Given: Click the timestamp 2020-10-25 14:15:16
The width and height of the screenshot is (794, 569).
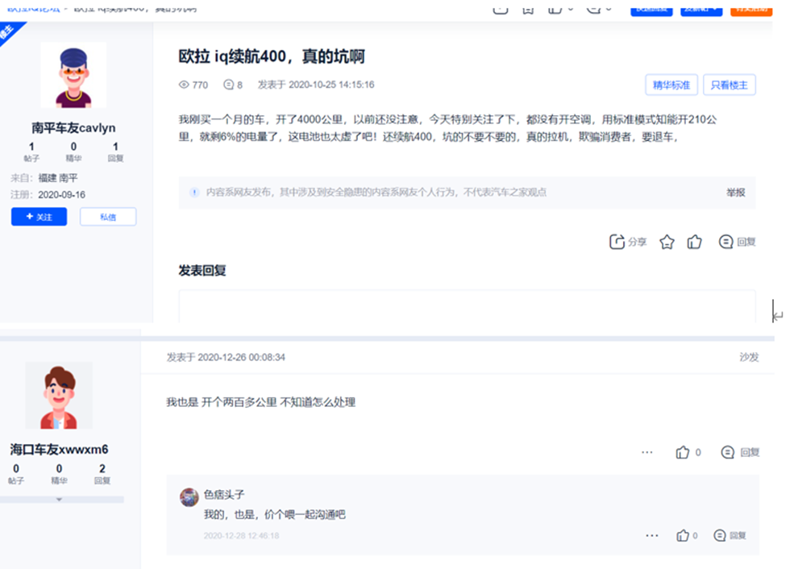Looking at the screenshot, I should tap(331, 85).
